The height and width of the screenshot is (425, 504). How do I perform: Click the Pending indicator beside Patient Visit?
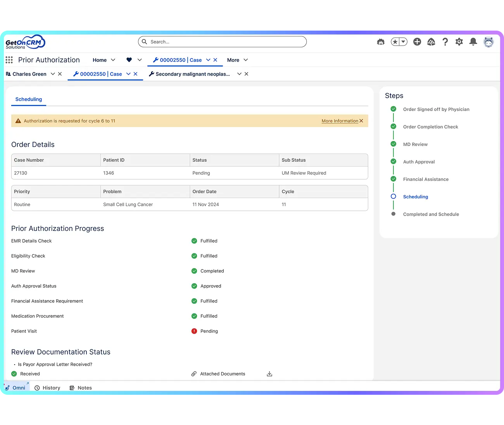(194, 331)
